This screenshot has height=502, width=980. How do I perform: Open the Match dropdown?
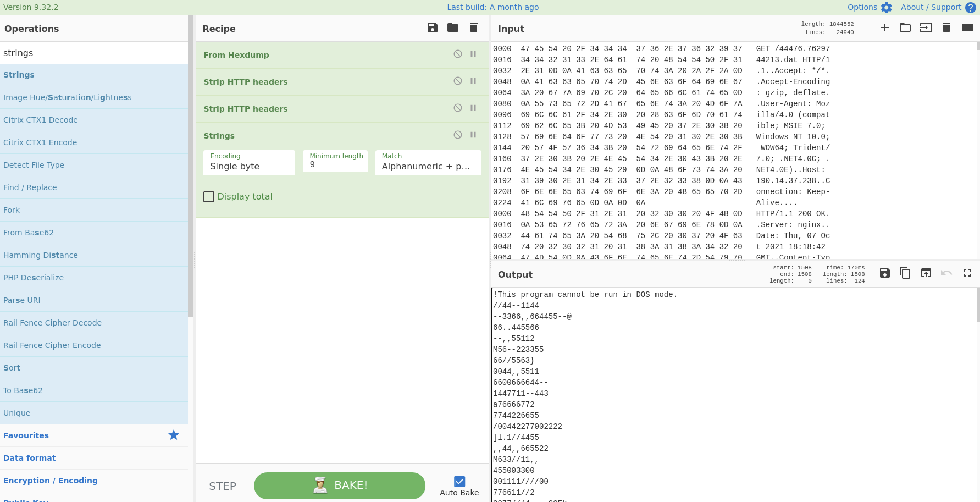(428, 163)
